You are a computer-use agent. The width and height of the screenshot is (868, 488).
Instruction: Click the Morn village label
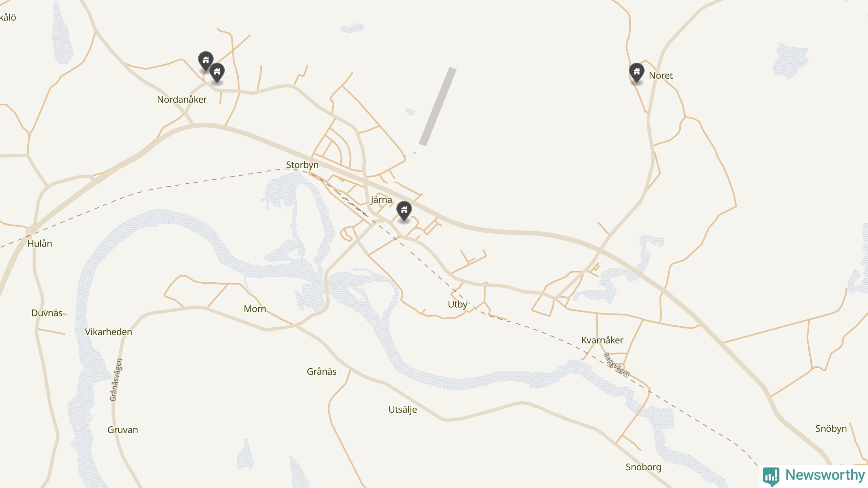pos(255,309)
